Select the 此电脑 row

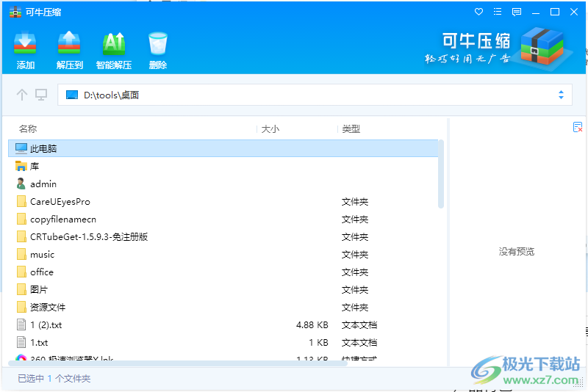click(x=223, y=148)
